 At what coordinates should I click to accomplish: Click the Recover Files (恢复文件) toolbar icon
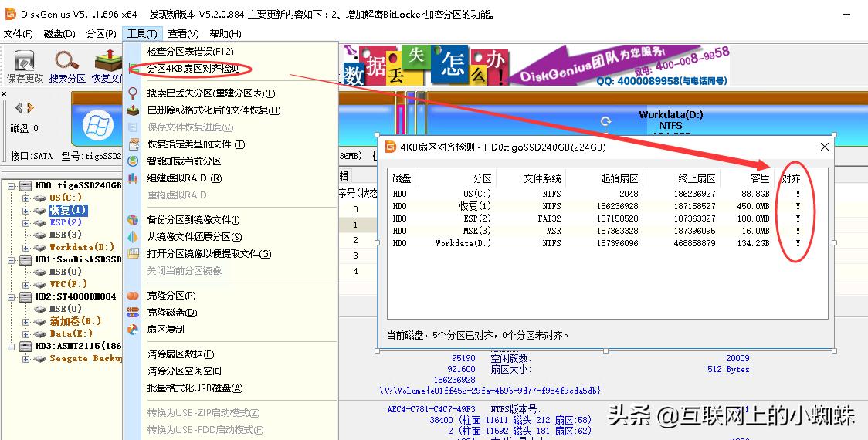[108, 61]
